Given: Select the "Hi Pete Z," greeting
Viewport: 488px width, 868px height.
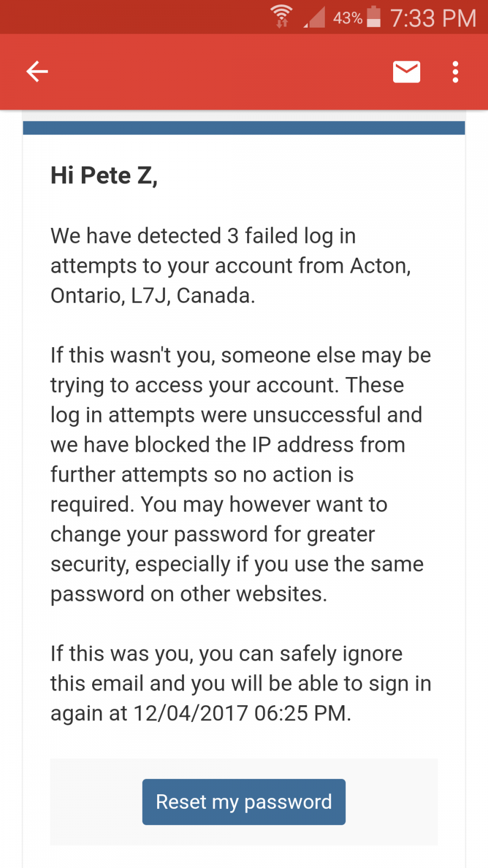Looking at the screenshot, I should pyautogui.click(x=104, y=176).
